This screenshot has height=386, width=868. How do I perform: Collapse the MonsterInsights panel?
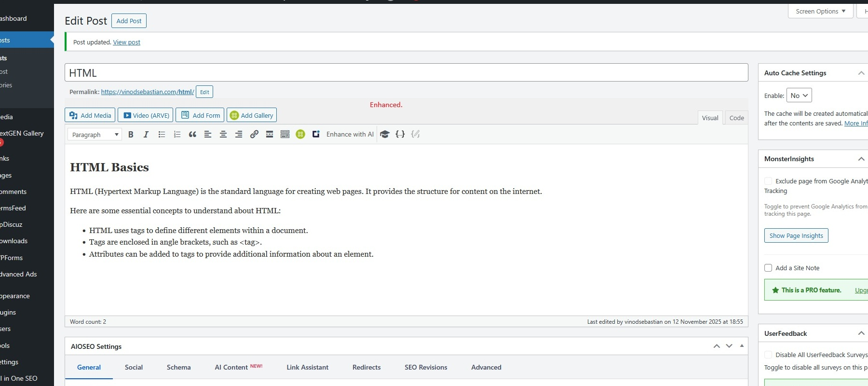tap(861, 159)
